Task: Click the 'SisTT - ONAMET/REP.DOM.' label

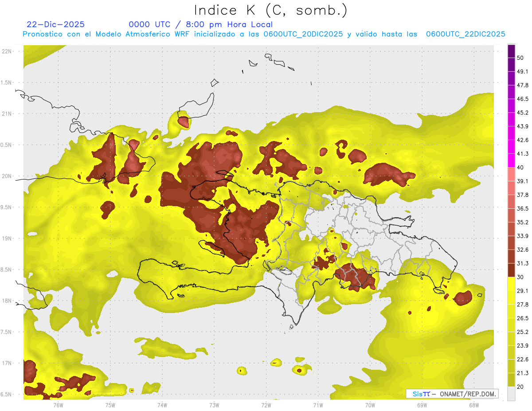Action: [x=452, y=394]
